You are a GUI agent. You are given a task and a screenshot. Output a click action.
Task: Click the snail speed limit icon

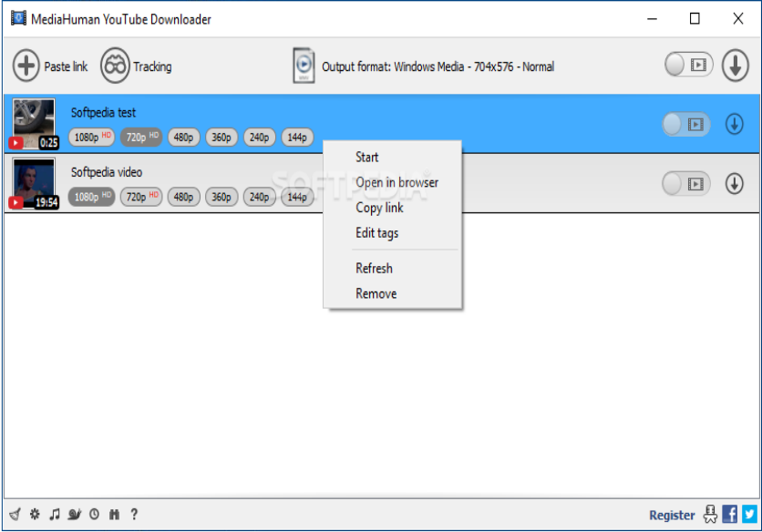tap(75, 514)
